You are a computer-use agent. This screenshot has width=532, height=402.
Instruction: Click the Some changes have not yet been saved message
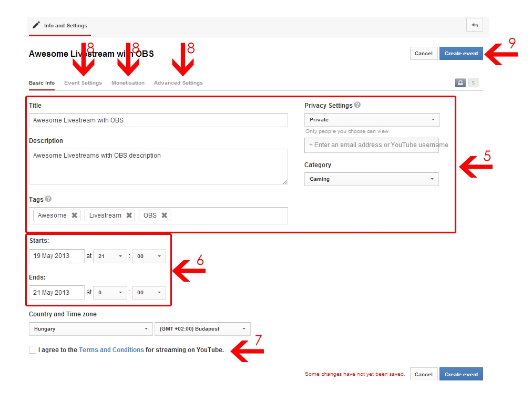click(354, 374)
